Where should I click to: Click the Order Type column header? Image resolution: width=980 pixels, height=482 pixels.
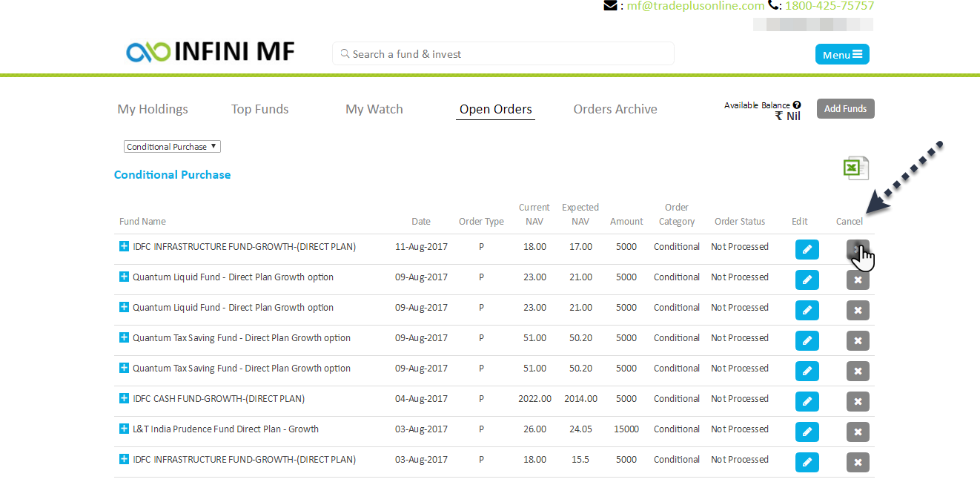coord(481,222)
